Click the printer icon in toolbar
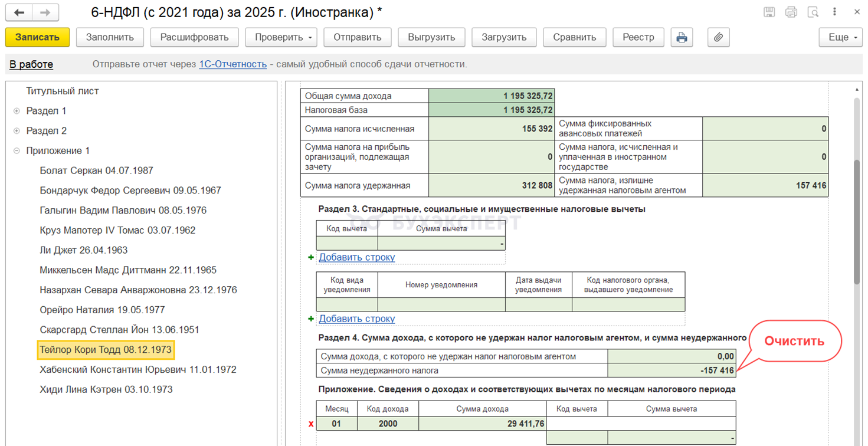 pyautogui.click(x=682, y=37)
